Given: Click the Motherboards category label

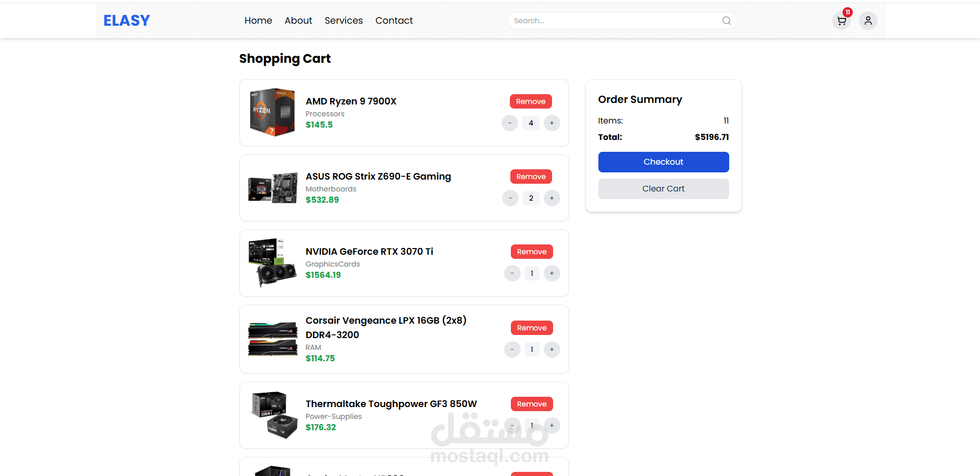Looking at the screenshot, I should 331,189.
